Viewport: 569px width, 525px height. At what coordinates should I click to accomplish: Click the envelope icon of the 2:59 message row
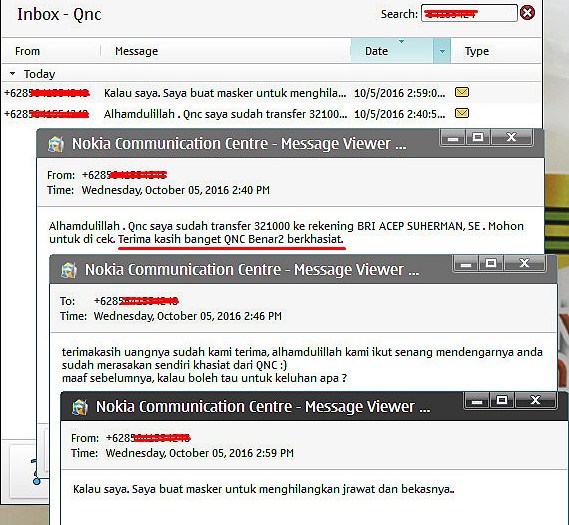coord(462,93)
